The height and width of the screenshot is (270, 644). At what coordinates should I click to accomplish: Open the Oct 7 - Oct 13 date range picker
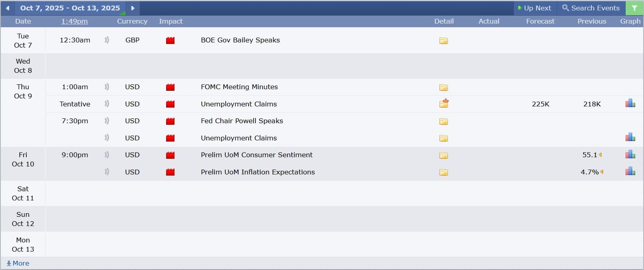pos(70,8)
